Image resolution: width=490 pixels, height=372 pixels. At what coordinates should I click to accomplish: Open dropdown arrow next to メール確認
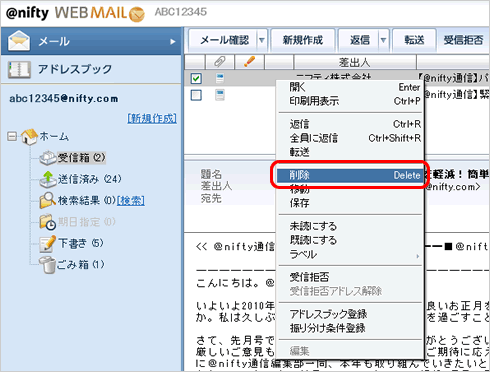pos(262,40)
